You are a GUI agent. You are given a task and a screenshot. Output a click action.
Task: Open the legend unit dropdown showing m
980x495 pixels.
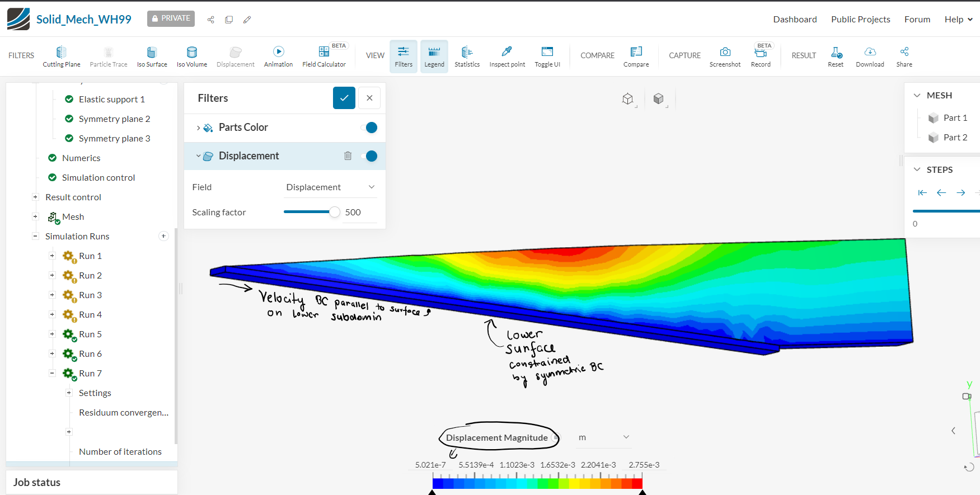click(x=603, y=437)
